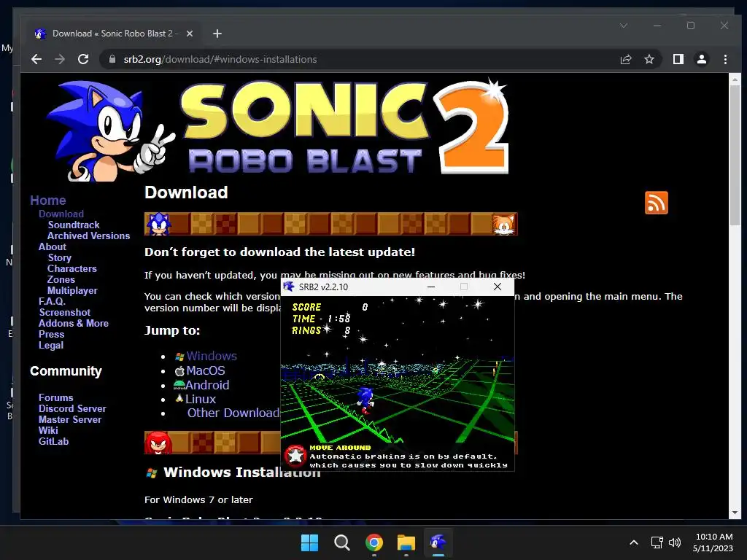This screenshot has height=560, width=747.
Task: Open the Story sidebar link
Action: 60,257
